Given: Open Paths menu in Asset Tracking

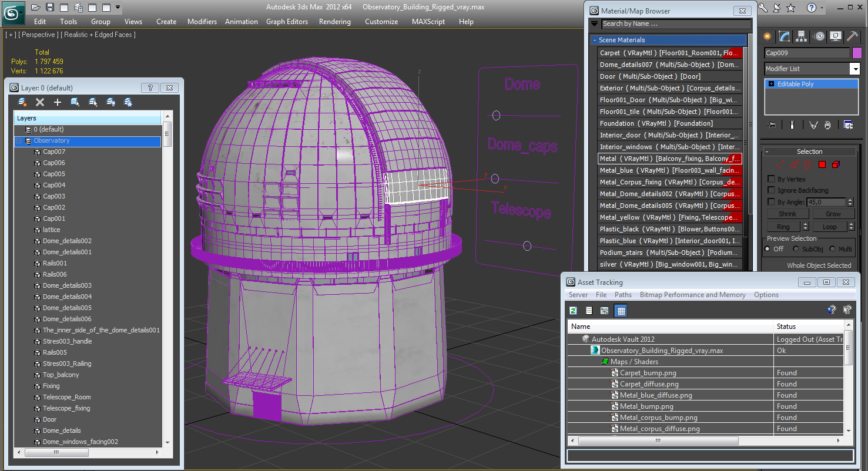Looking at the screenshot, I should [x=623, y=295].
